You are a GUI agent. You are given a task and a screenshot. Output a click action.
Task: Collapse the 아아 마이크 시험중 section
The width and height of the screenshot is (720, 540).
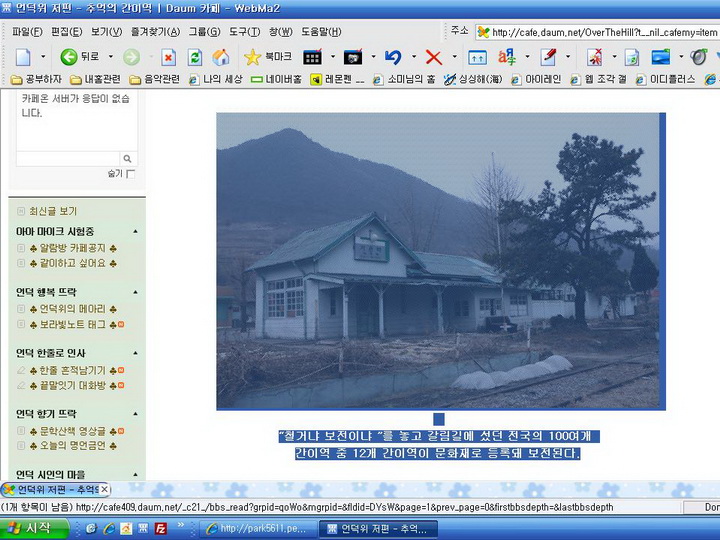pyautogui.click(x=135, y=231)
